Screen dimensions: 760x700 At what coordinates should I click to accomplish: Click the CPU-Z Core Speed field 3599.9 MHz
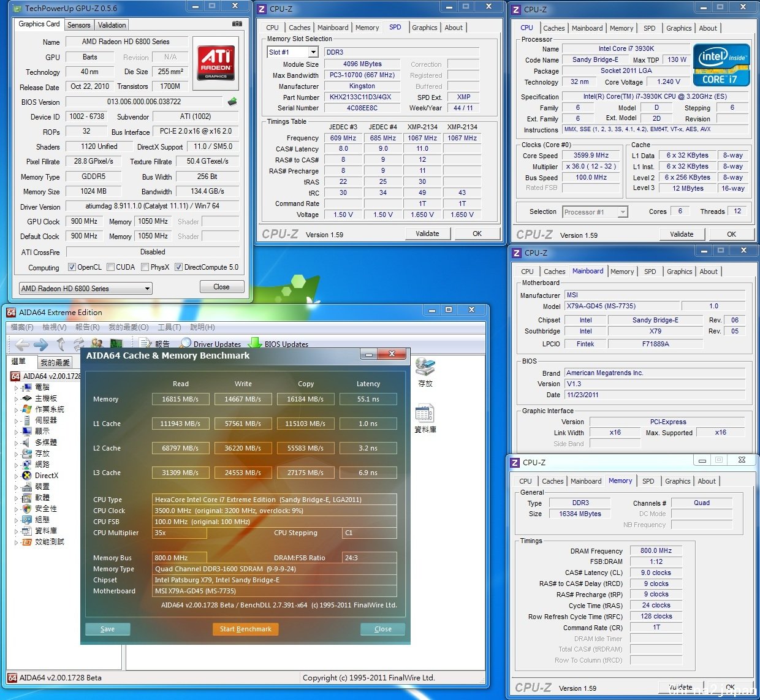(x=591, y=155)
